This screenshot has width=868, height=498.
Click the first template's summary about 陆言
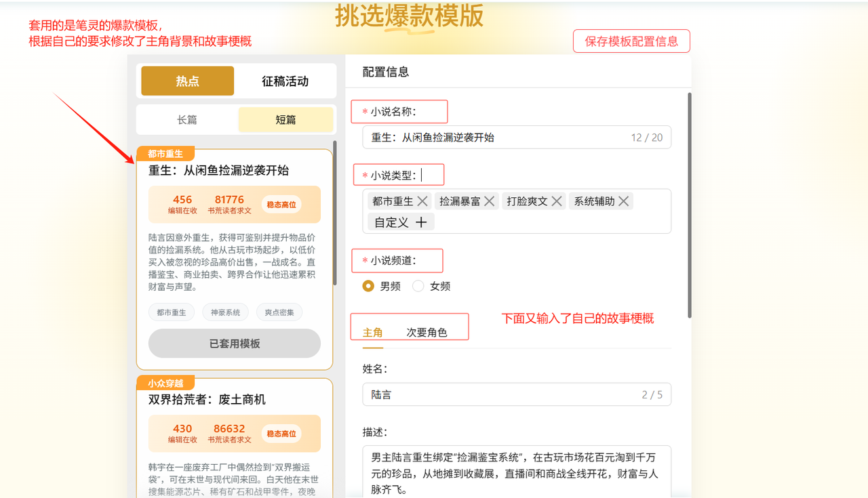(232, 262)
